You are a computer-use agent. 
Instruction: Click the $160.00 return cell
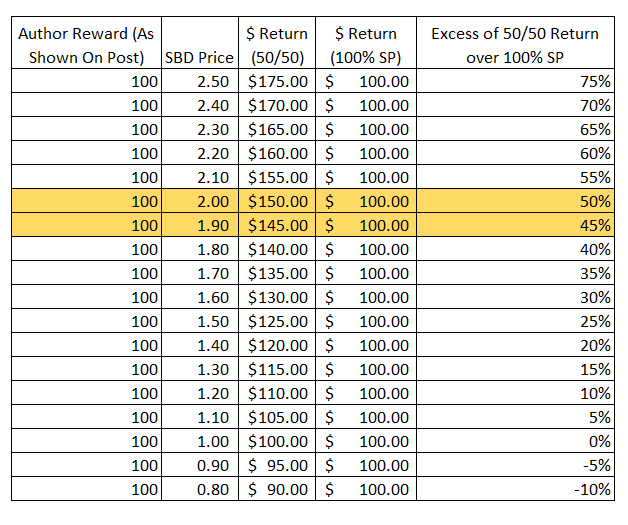pos(277,153)
